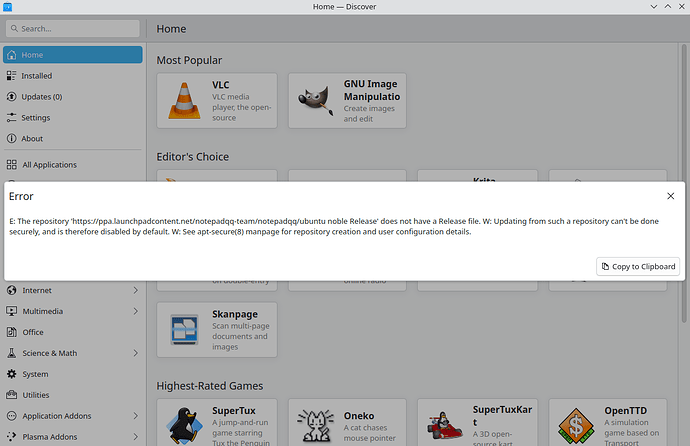Click the Settings sliders icon
Viewport: 690px width, 446px height.
tap(12, 117)
